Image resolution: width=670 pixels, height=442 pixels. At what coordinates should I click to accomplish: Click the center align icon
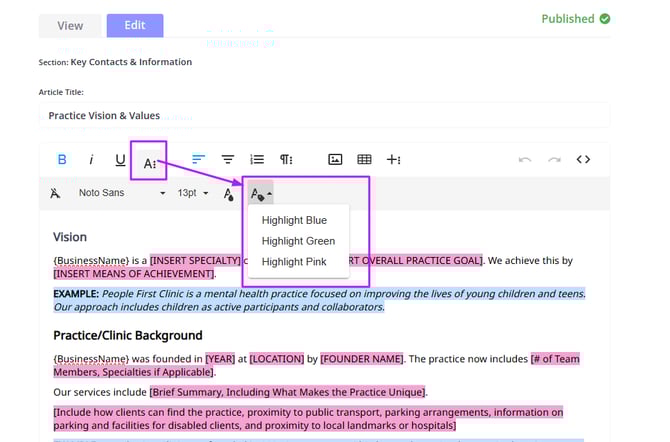pos(228,160)
